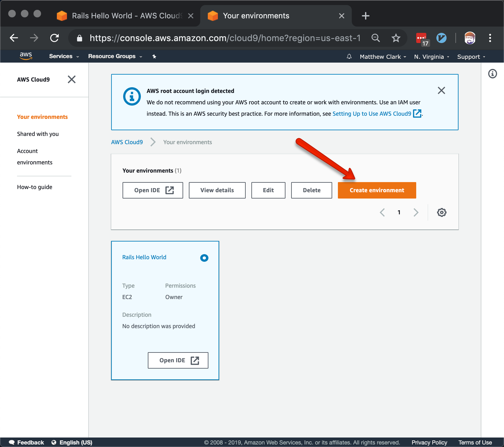
Task: Go to previous page of environments
Action: coord(382,212)
